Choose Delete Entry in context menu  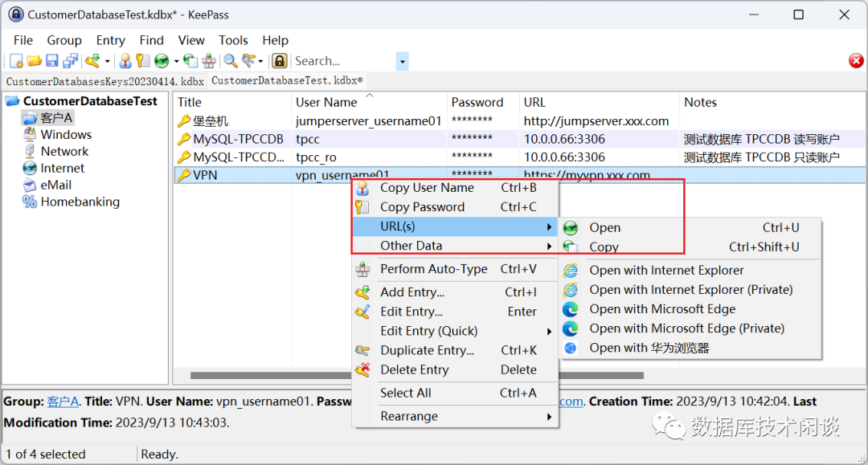455,370
